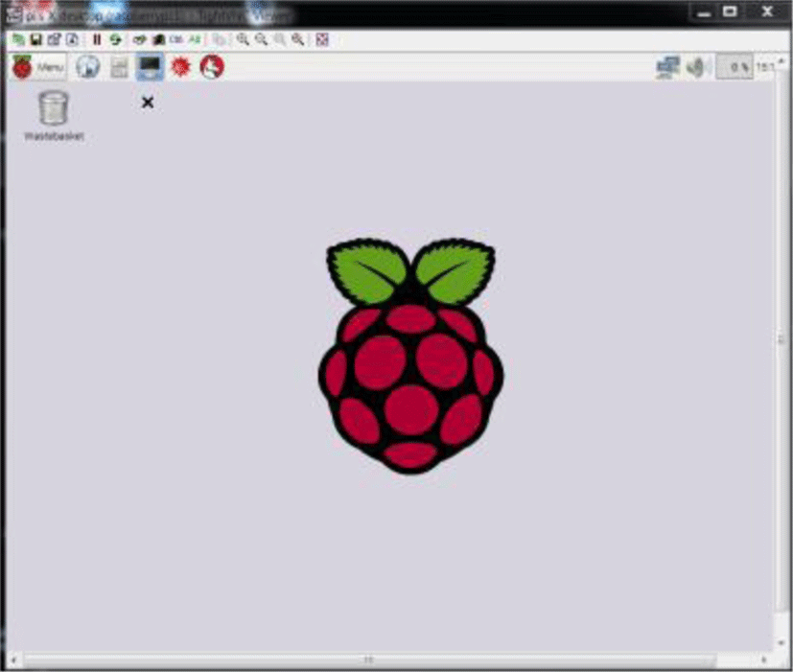This screenshot has height=672, width=793.
Task: Send Ctrl+Alt+Del to remote host
Action: pyautogui.click(x=140, y=39)
